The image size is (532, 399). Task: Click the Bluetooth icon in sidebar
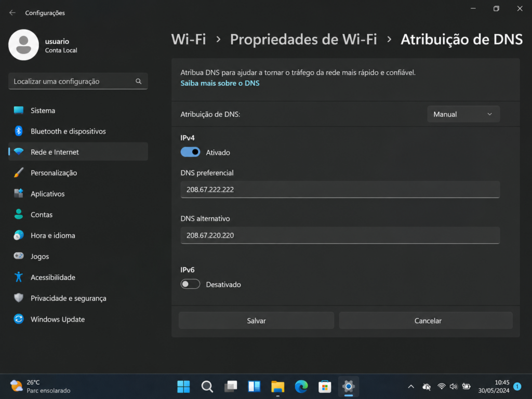[19, 131]
